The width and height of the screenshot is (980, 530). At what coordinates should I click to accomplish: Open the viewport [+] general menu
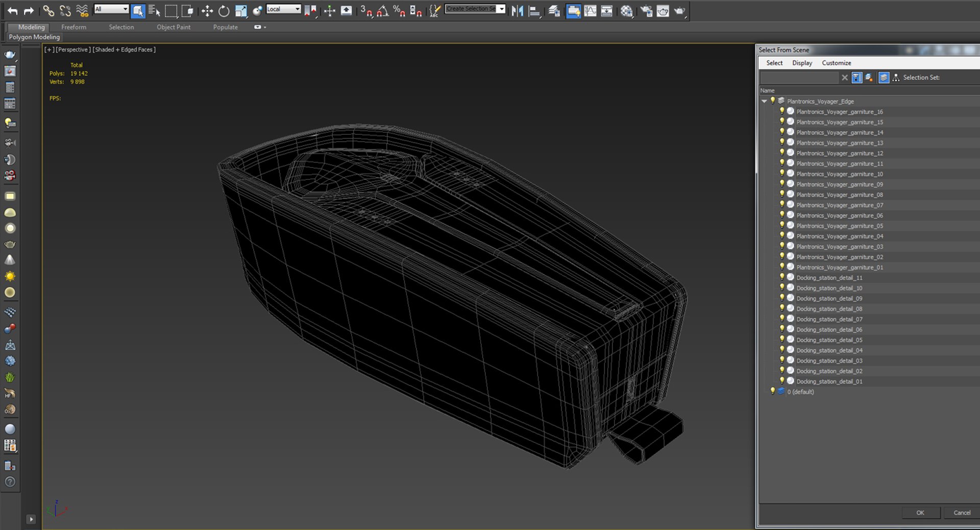click(x=49, y=50)
